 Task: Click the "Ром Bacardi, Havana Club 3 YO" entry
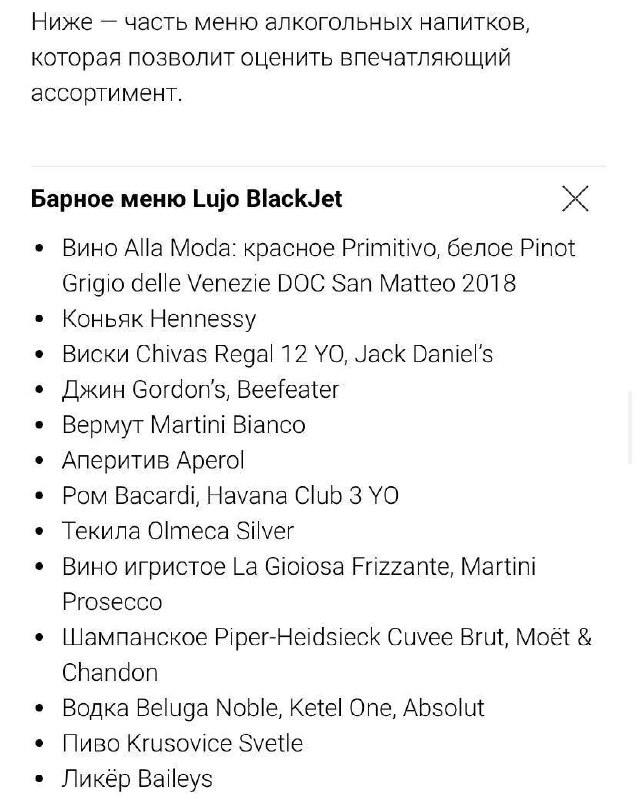[x=230, y=495]
